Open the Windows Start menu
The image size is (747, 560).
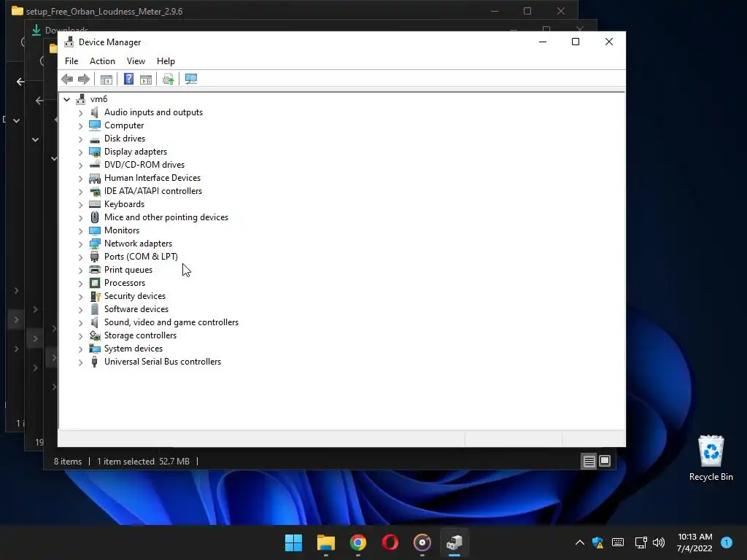tap(293, 542)
